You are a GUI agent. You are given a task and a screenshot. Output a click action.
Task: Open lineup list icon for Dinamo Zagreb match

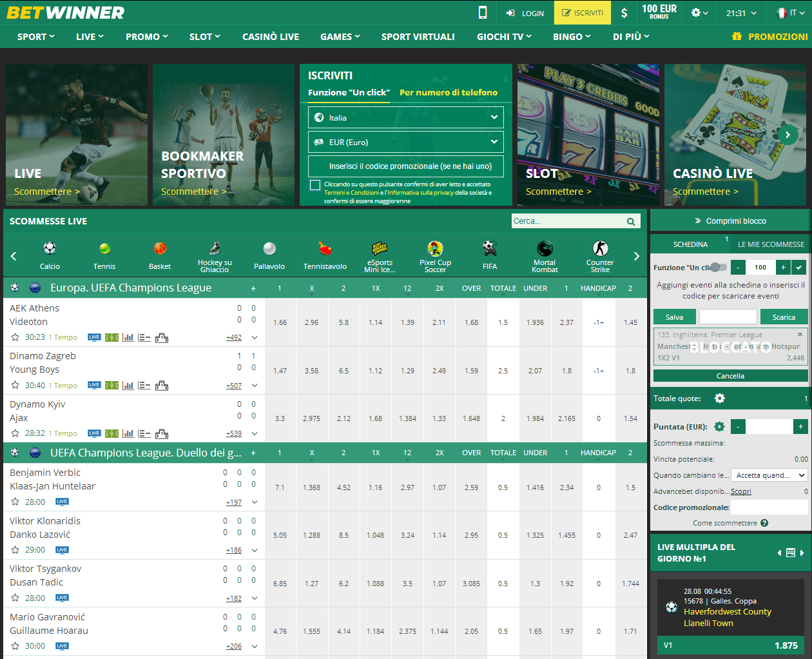[x=144, y=386]
